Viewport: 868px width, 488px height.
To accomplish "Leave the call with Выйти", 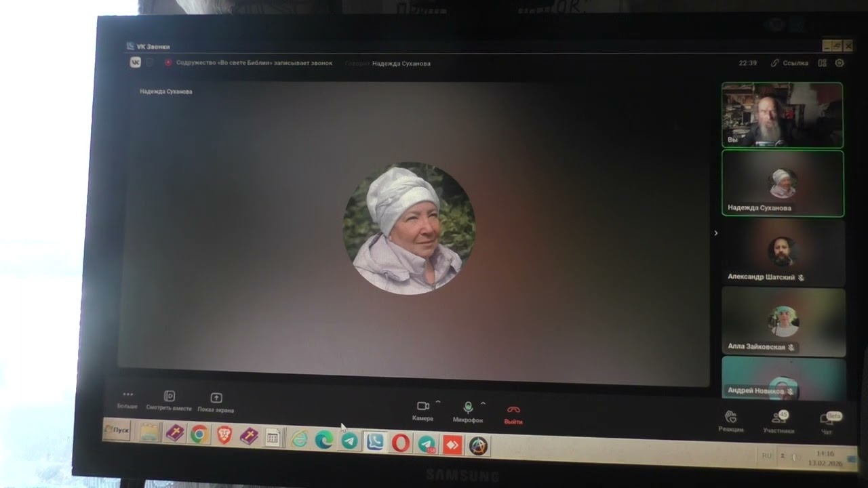I will pyautogui.click(x=513, y=414).
